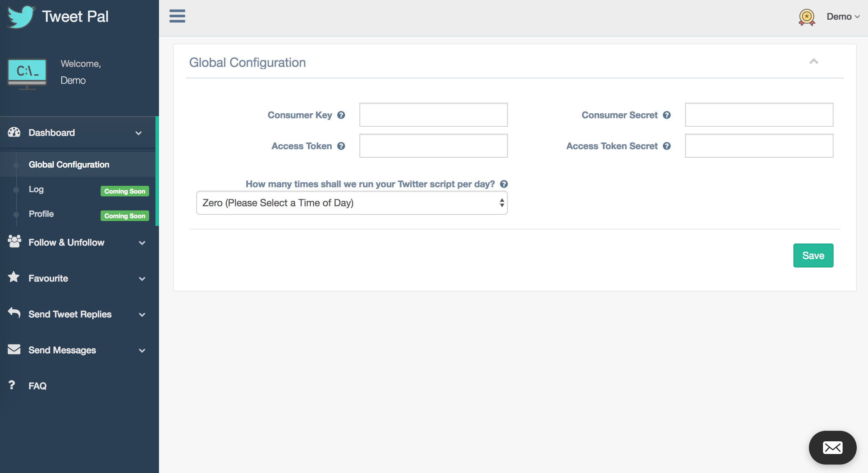Click the Consumer Key input field
Image resolution: width=868 pixels, height=473 pixels.
[x=433, y=115]
